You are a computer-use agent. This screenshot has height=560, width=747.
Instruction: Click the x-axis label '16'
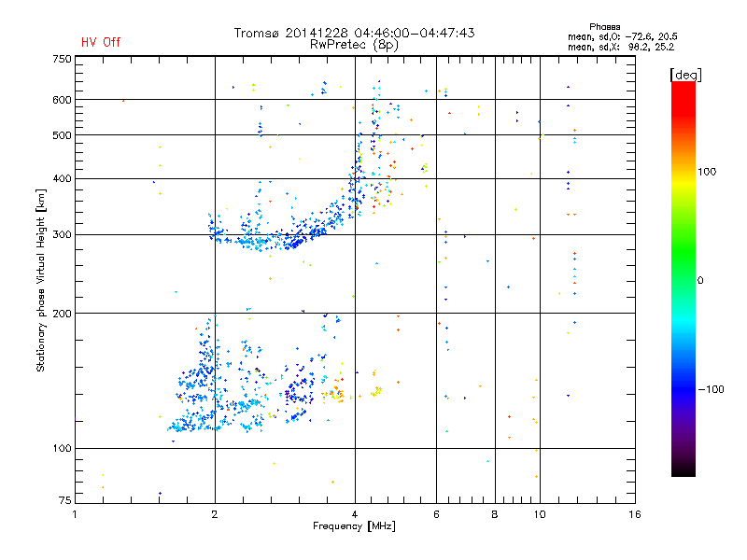click(x=635, y=514)
